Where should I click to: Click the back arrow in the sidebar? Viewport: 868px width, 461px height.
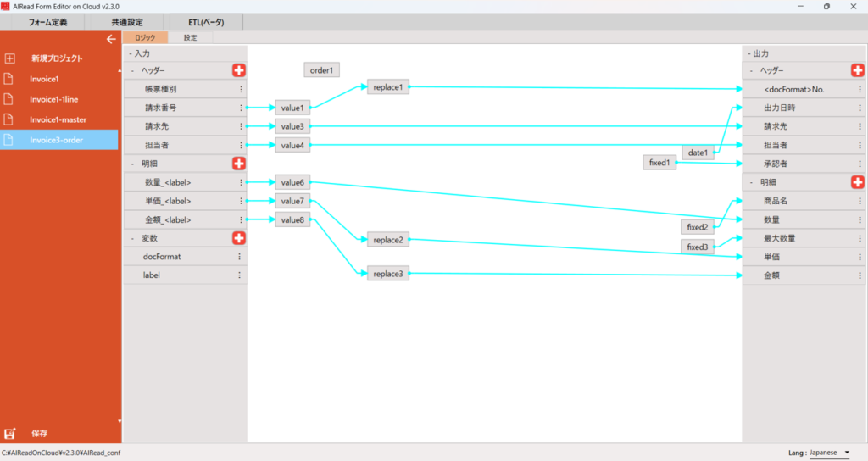pyautogui.click(x=110, y=39)
